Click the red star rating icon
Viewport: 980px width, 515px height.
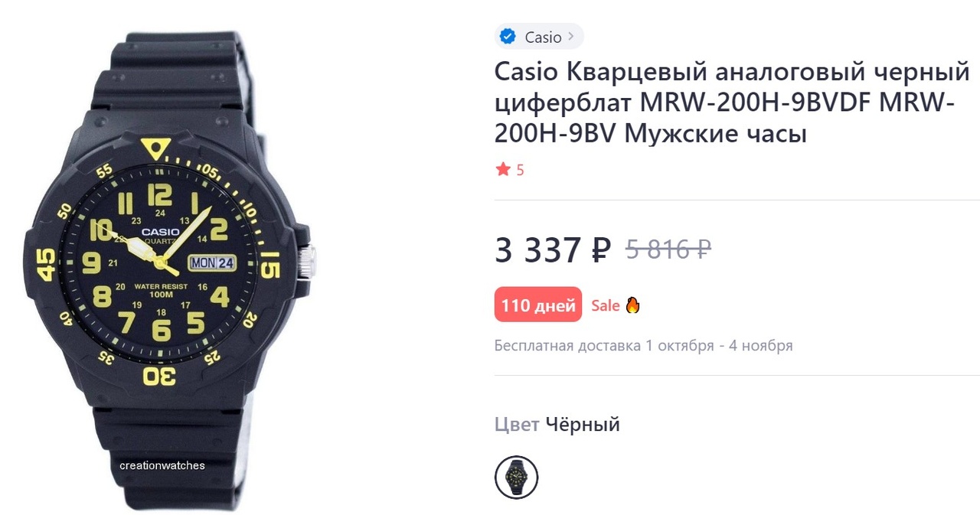[503, 169]
